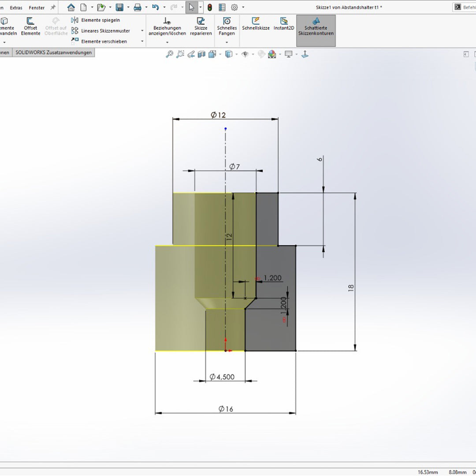Click the Print icon
476x476 pixels.
138,7
